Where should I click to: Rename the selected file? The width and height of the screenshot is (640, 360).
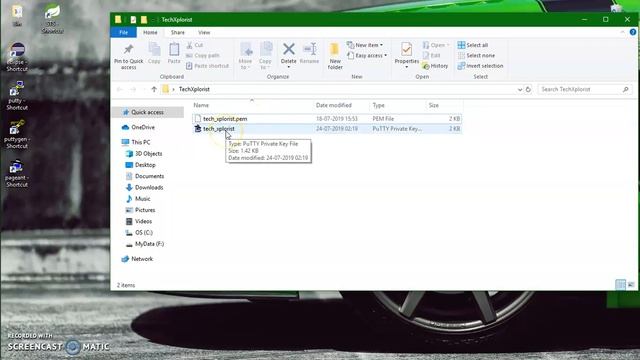point(309,53)
